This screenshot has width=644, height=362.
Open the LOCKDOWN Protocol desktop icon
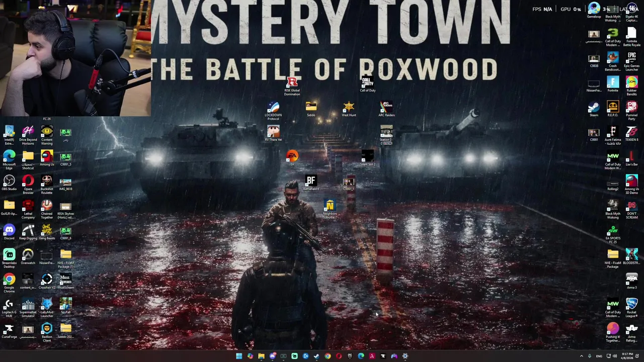click(273, 111)
